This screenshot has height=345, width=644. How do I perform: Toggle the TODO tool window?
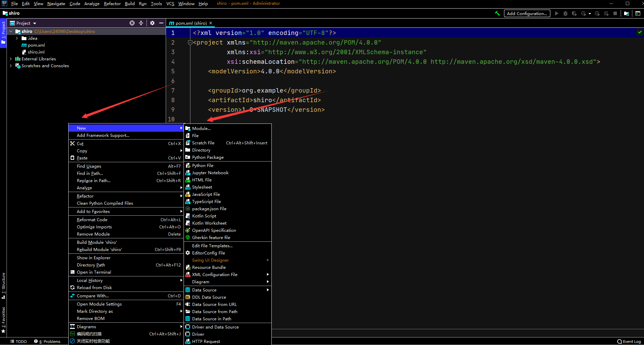(x=19, y=341)
